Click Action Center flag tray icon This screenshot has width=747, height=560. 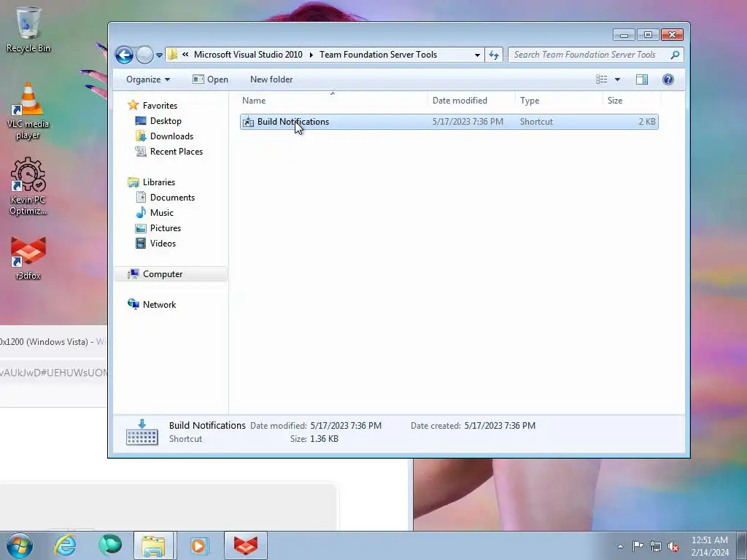tap(638, 546)
